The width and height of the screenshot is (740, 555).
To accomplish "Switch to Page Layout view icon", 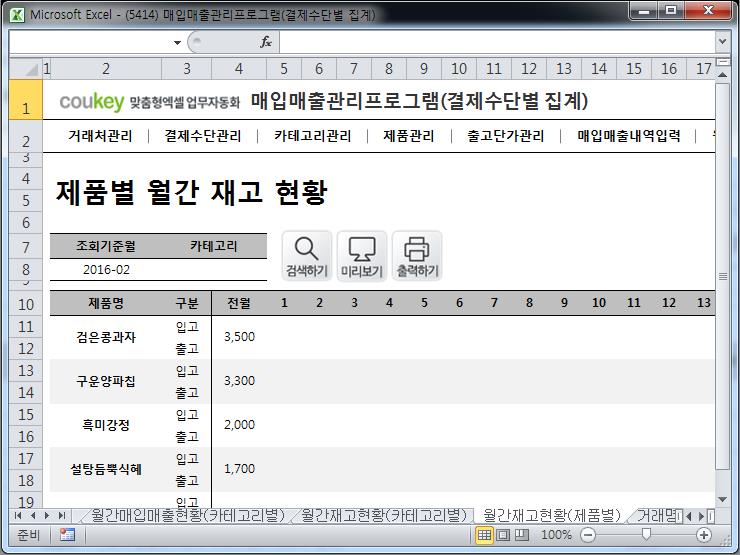I will [503, 535].
